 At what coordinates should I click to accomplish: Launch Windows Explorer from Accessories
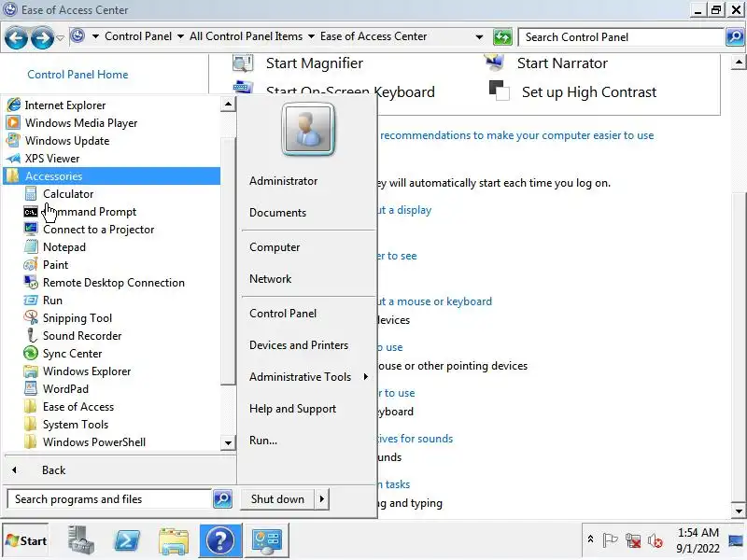pyautogui.click(x=87, y=371)
